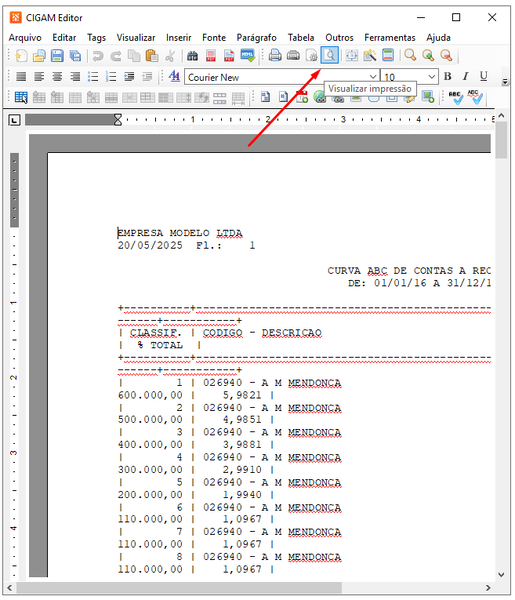Open a file with the folder icon
This screenshot has height=600, width=515.
click(39, 55)
